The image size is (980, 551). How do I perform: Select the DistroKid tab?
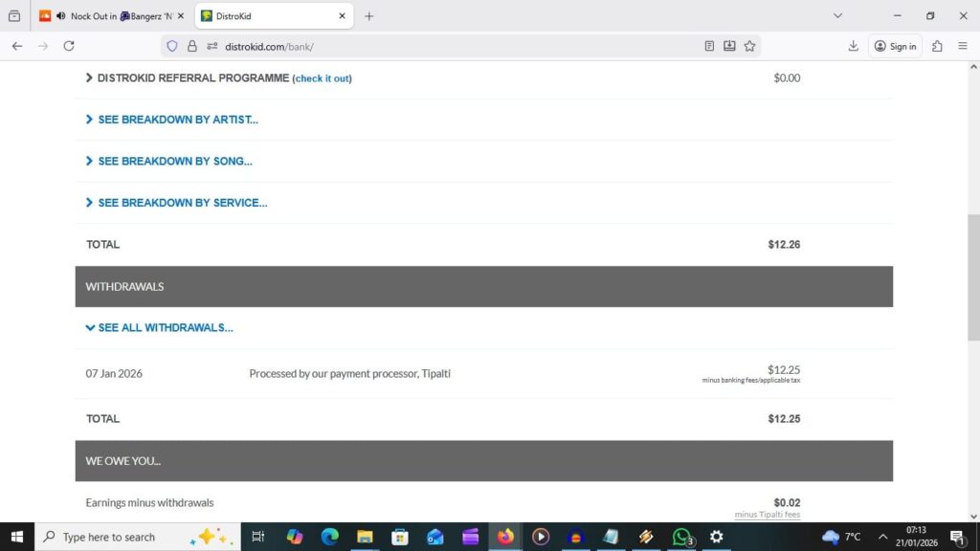tap(274, 16)
